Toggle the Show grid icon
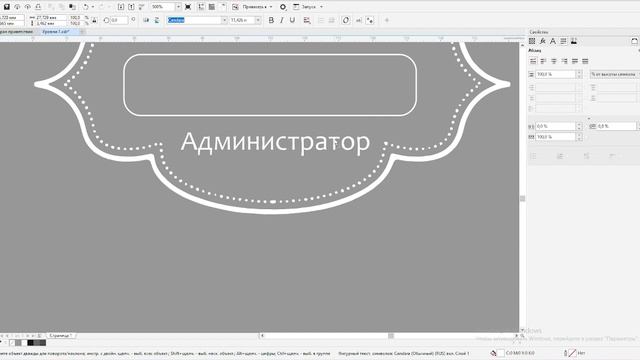Screen dimensions: 640x360 click(212, 7)
